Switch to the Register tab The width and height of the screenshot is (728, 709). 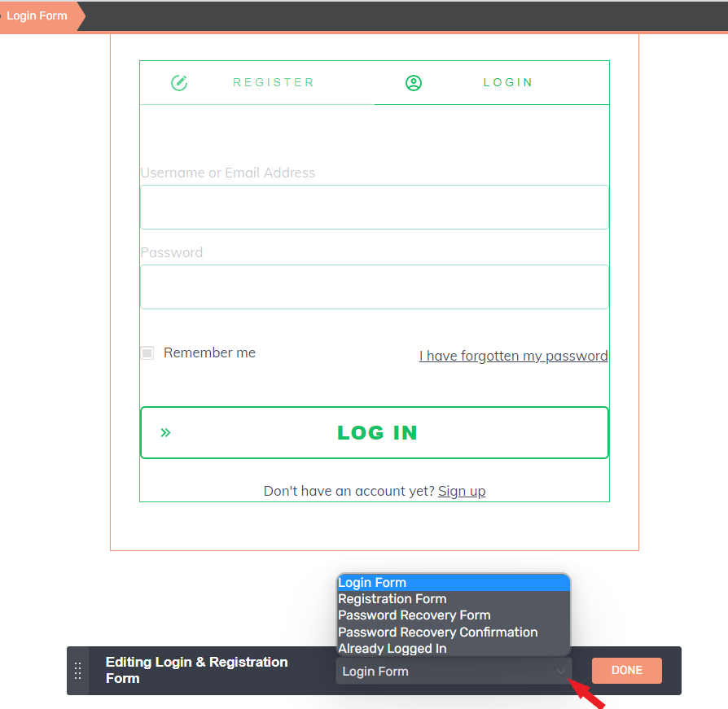point(257,82)
